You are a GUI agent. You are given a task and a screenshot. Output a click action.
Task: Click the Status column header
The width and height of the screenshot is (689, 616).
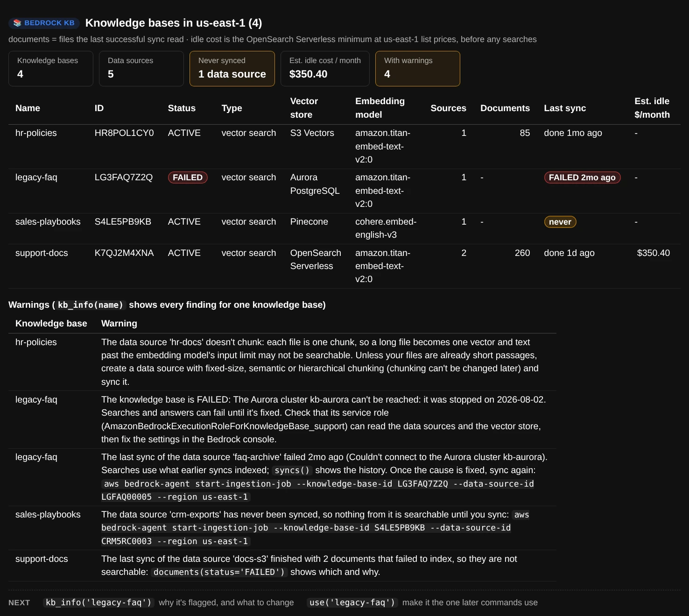(182, 108)
